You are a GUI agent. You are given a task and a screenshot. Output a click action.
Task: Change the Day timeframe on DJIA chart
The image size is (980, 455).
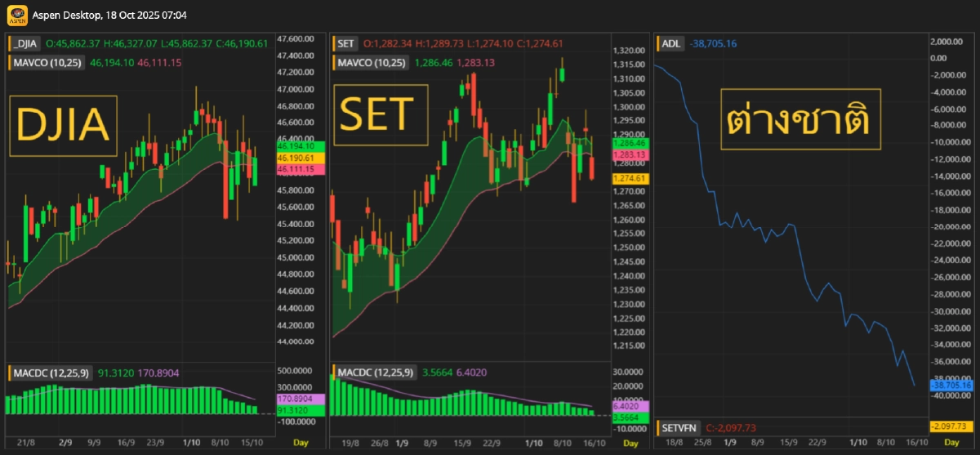[301, 442]
